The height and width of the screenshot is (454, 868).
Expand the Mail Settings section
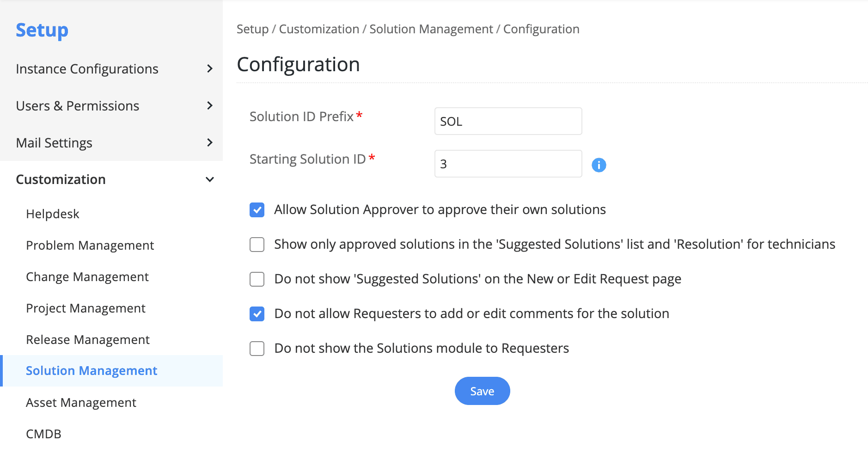(x=209, y=143)
